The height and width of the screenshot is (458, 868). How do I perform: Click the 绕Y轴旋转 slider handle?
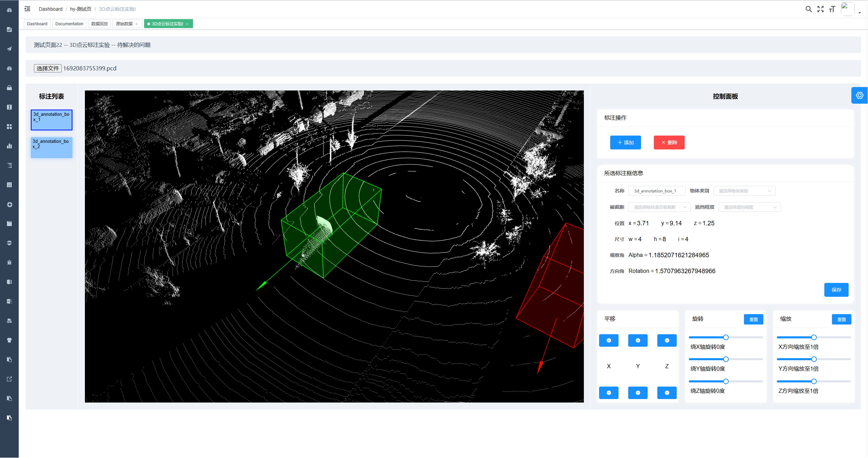[x=726, y=359]
